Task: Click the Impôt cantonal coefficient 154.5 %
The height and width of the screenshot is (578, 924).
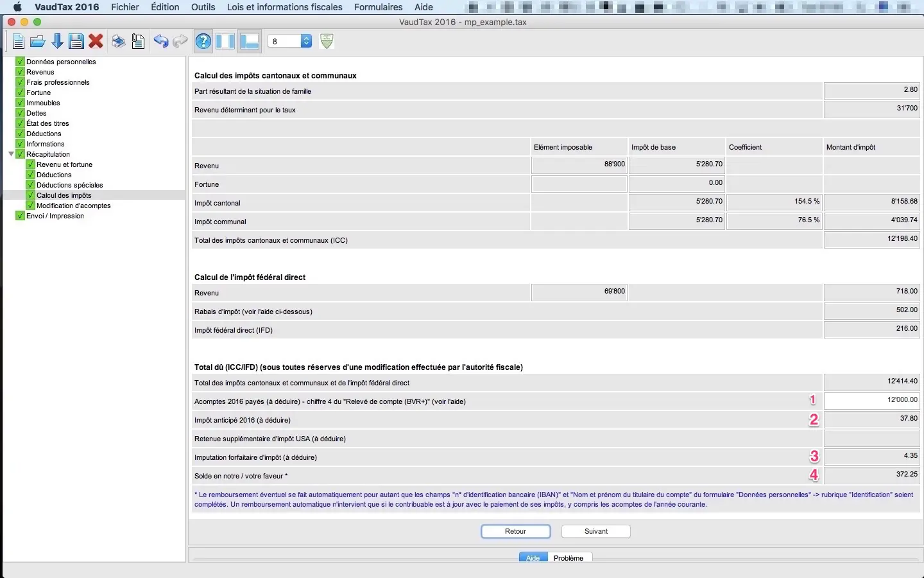Action: point(774,202)
